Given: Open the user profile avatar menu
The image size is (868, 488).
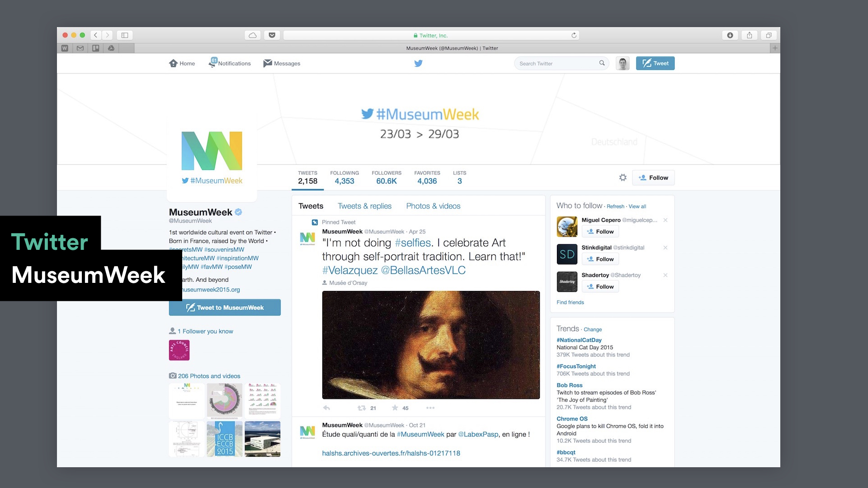Looking at the screenshot, I should [623, 63].
